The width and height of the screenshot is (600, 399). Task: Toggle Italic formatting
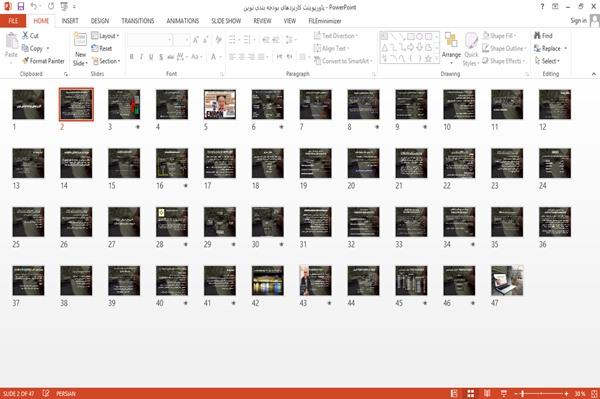pyautogui.click(x=141, y=57)
